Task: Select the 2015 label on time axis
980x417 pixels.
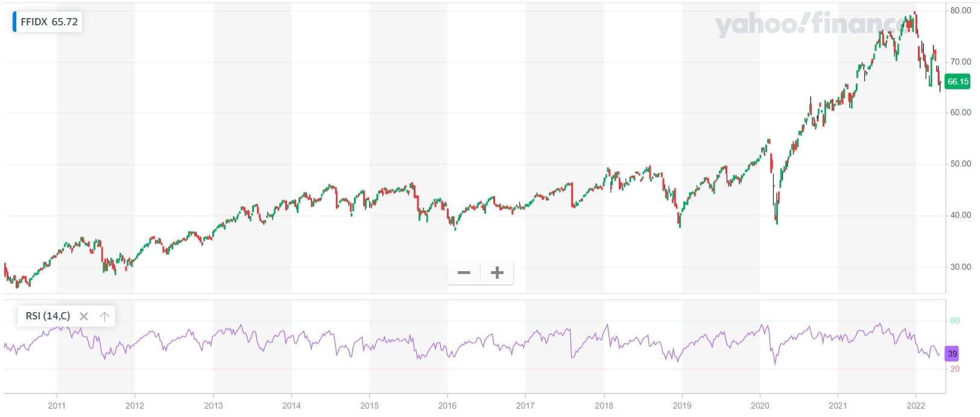Action: point(370,406)
